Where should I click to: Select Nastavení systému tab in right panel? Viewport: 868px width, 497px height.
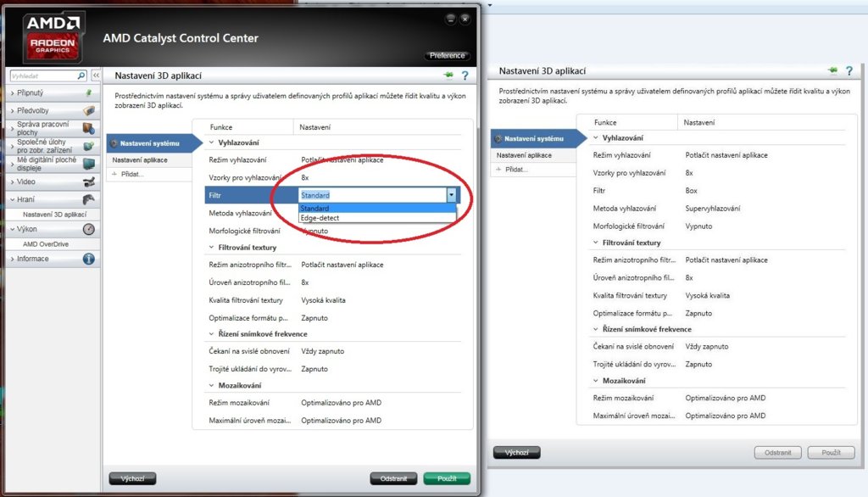coord(538,138)
